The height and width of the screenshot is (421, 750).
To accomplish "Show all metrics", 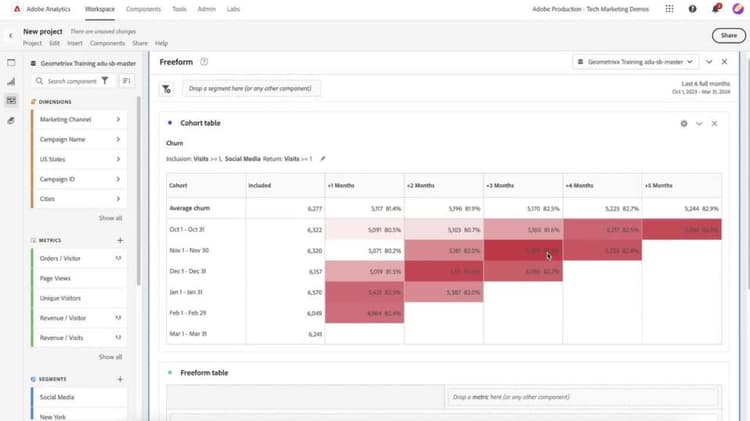I will (110, 356).
